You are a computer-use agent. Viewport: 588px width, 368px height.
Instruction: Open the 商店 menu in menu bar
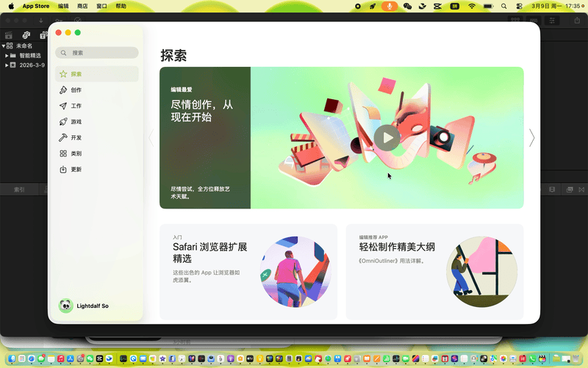[82, 6]
